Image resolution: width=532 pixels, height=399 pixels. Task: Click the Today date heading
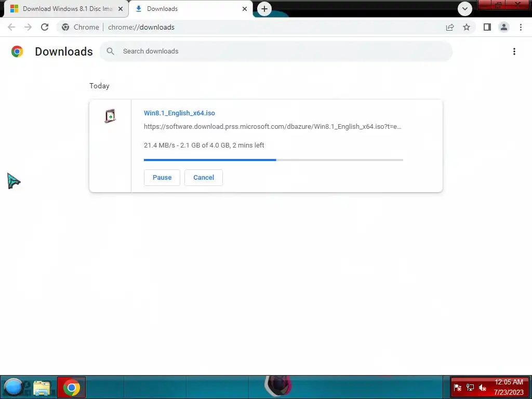pyautogui.click(x=99, y=86)
